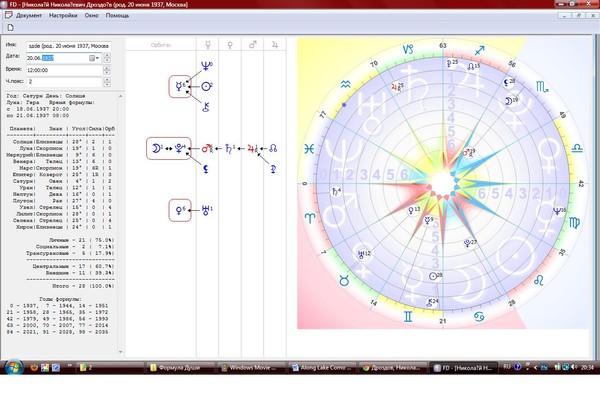Viewport: 600px width, 399px height.
Task: Click the boxed Mercury symbol in diagram
Action: 180,86
